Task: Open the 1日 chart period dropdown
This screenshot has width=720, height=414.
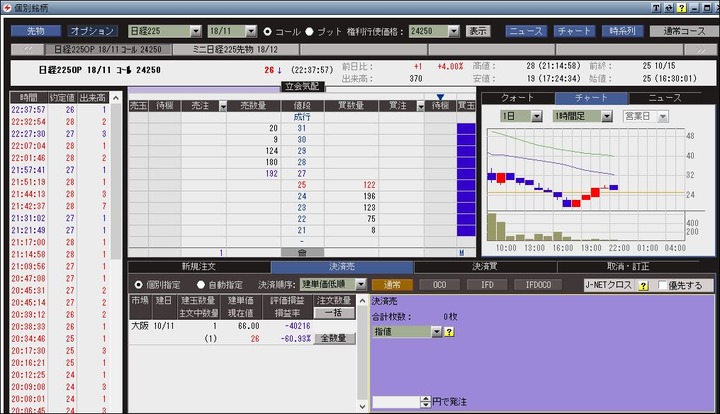Action: point(537,117)
